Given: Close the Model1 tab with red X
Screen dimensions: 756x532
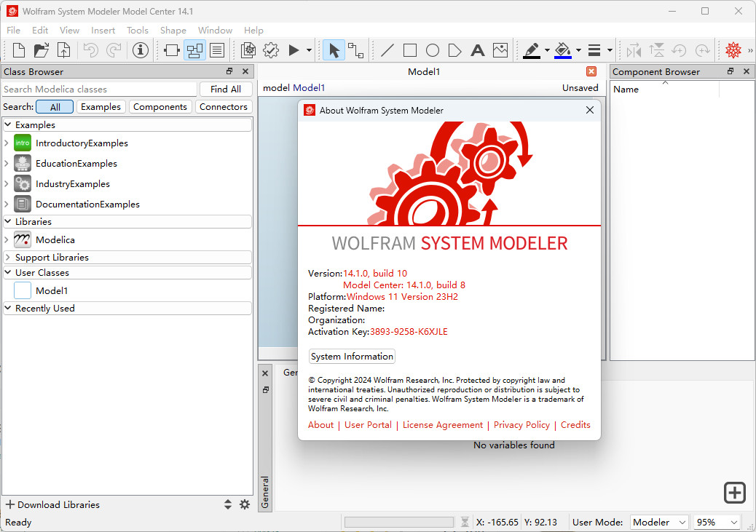Looking at the screenshot, I should (591, 72).
